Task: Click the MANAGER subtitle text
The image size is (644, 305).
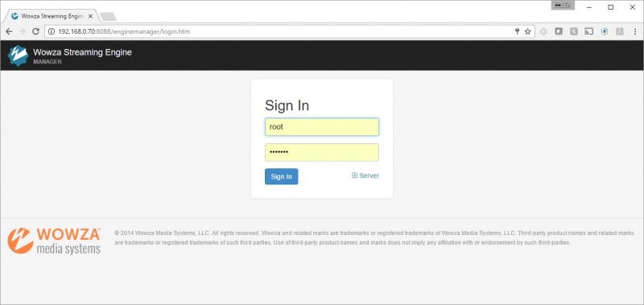Action: [x=47, y=62]
